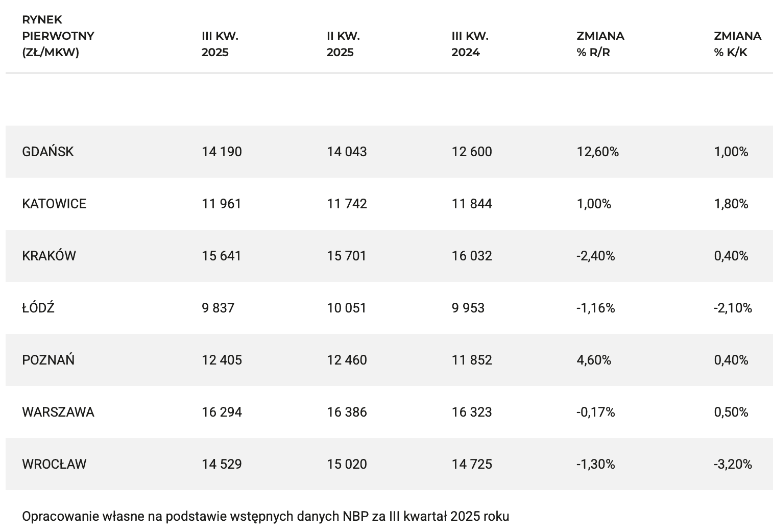Click Kraków's 16 032 price value
Screen dimensions: 773x532
[472, 256]
